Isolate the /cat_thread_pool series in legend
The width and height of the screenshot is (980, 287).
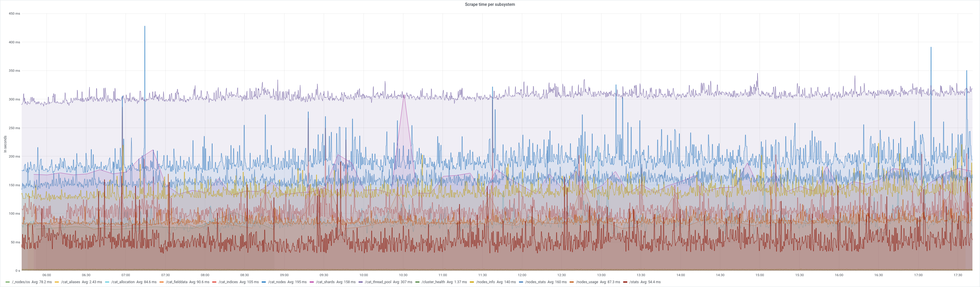tap(378, 282)
